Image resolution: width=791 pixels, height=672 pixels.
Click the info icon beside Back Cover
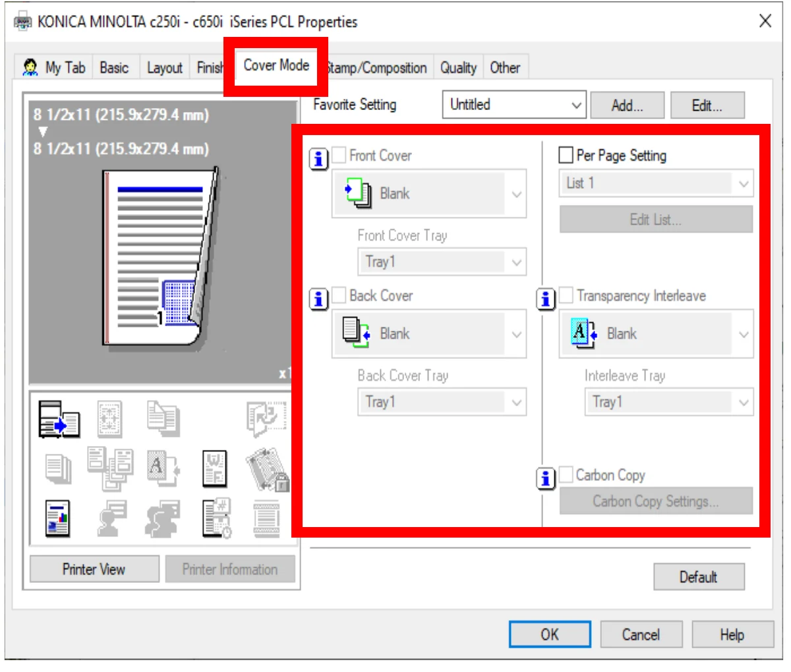(x=319, y=299)
